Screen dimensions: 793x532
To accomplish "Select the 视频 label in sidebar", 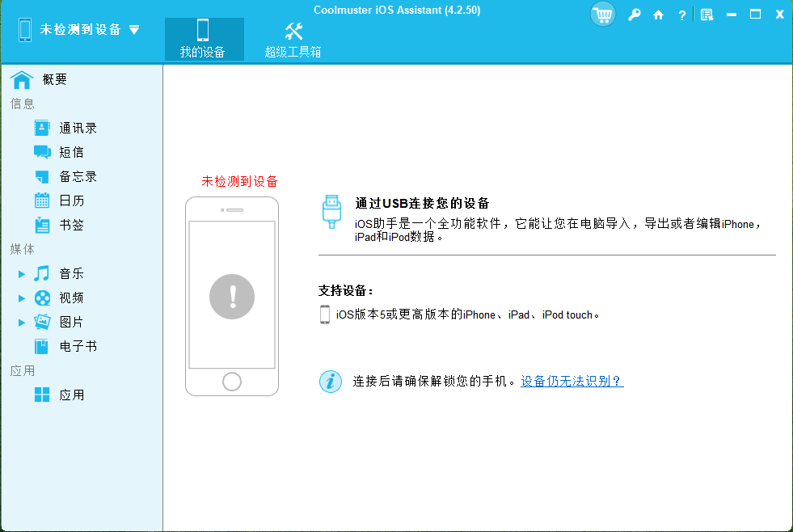I will point(71,298).
